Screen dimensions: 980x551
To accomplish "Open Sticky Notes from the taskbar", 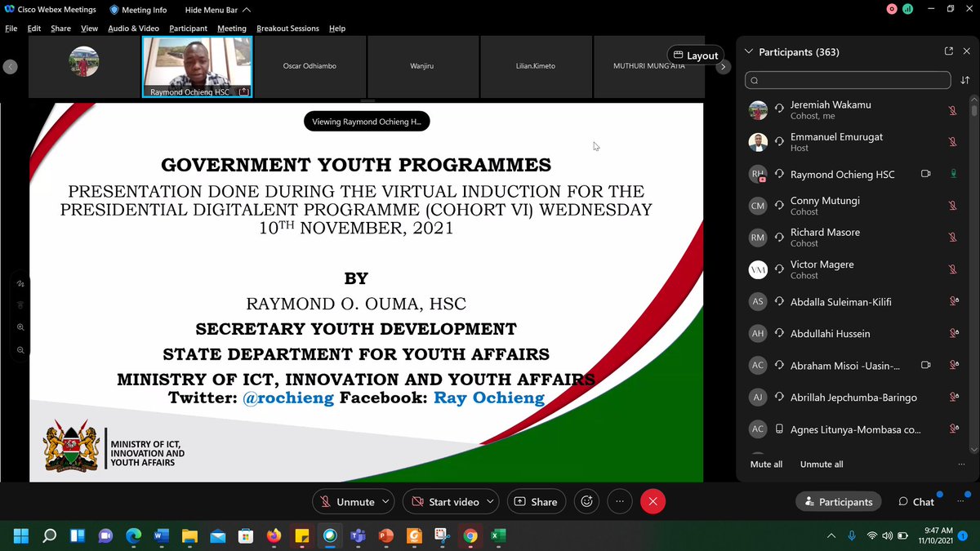I will [301, 535].
